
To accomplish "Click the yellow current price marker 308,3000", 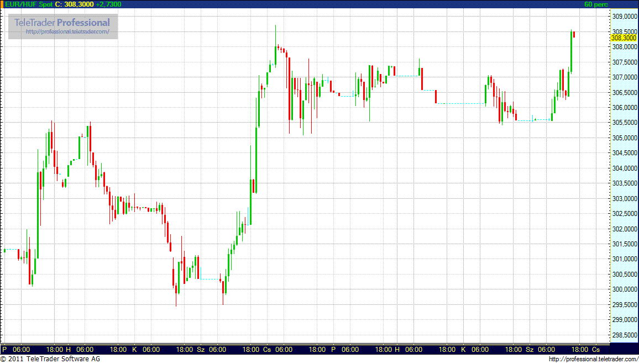I will coord(623,38).
